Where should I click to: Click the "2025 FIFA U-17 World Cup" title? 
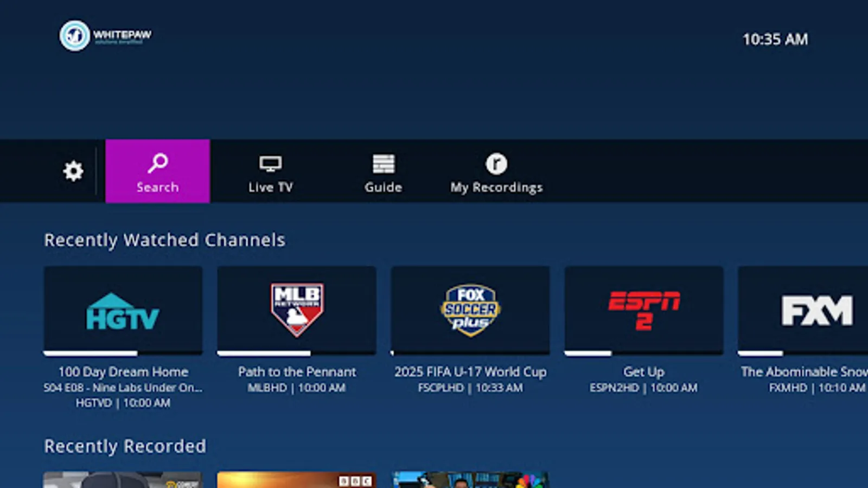[470, 372]
